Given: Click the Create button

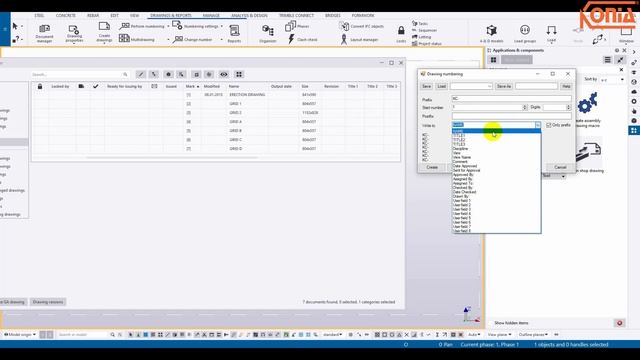Looking at the screenshot, I should [x=432, y=167].
